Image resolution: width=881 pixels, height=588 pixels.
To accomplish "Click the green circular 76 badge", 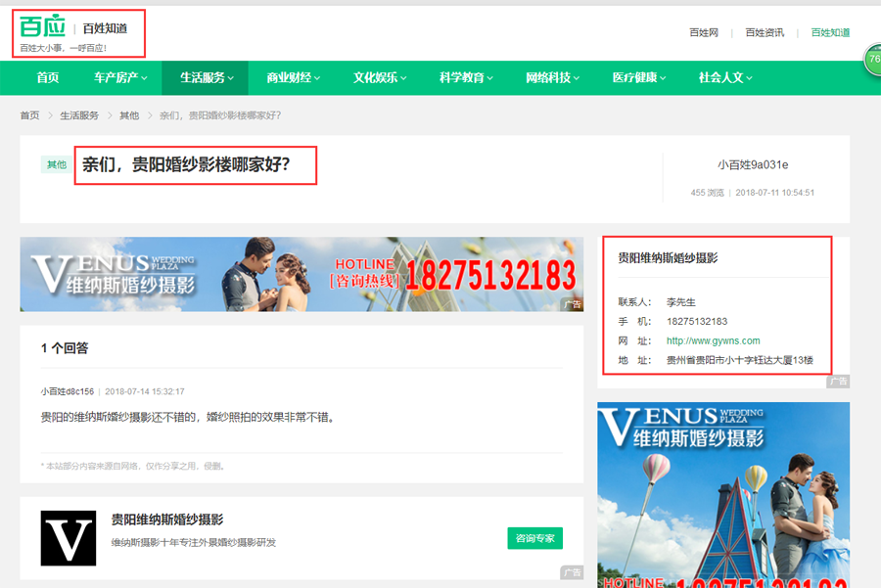I will click(x=872, y=59).
